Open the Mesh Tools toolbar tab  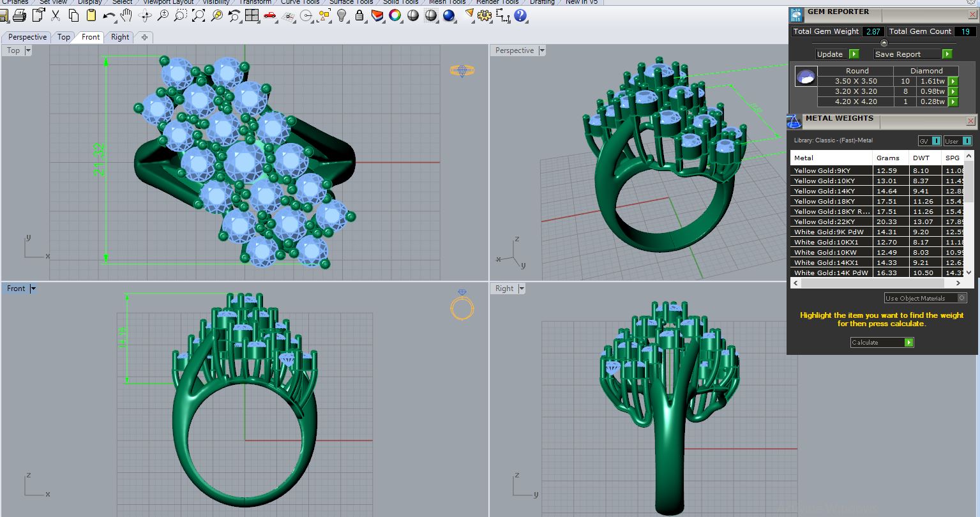click(447, 2)
